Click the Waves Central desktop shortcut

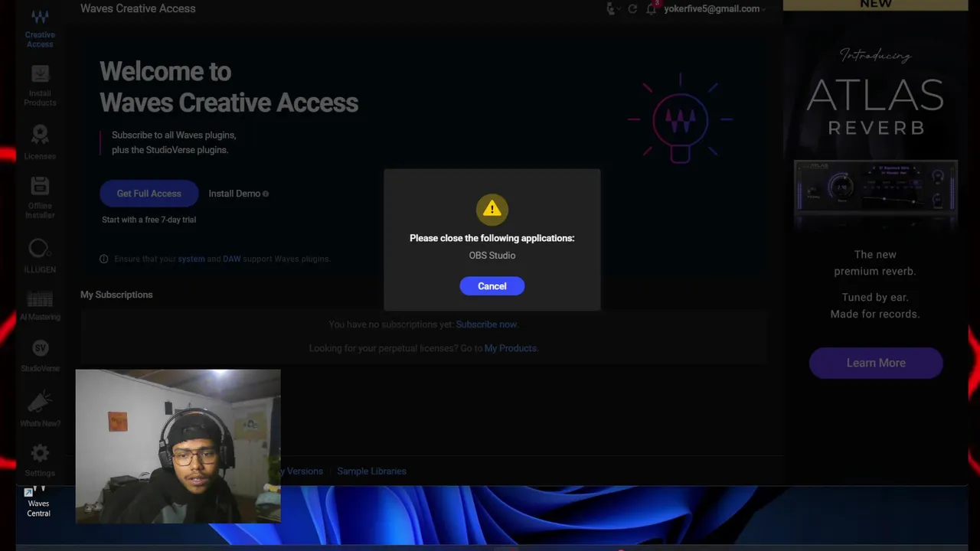38,501
